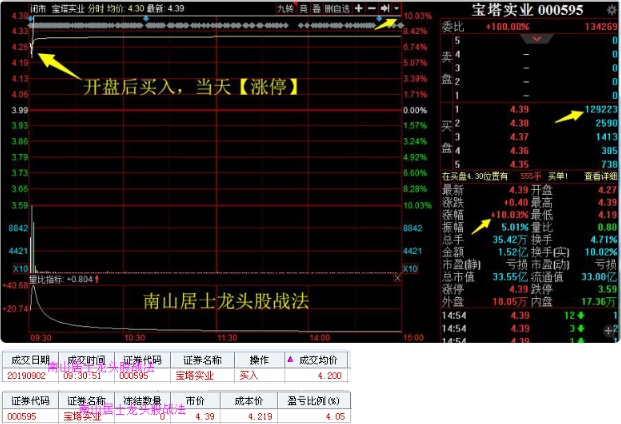The height and width of the screenshot is (424, 621).
Task: Click the plus zoom-in chart icon
Action: pyautogui.click(x=358, y=8)
